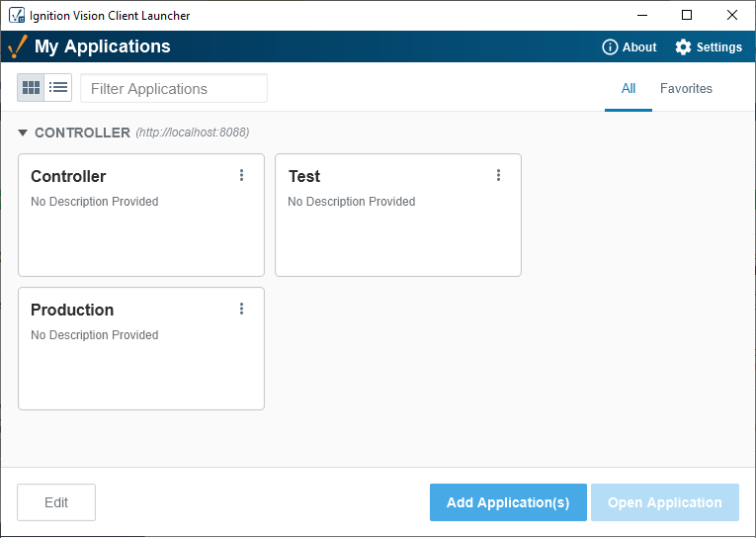Select the Production application card
Viewport: 756px width, 538px height.
[x=141, y=348]
